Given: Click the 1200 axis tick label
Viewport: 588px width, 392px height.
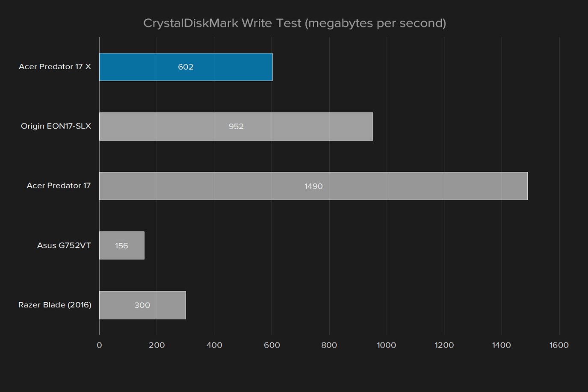Looking at the screenshot, I should click(444, 345).
